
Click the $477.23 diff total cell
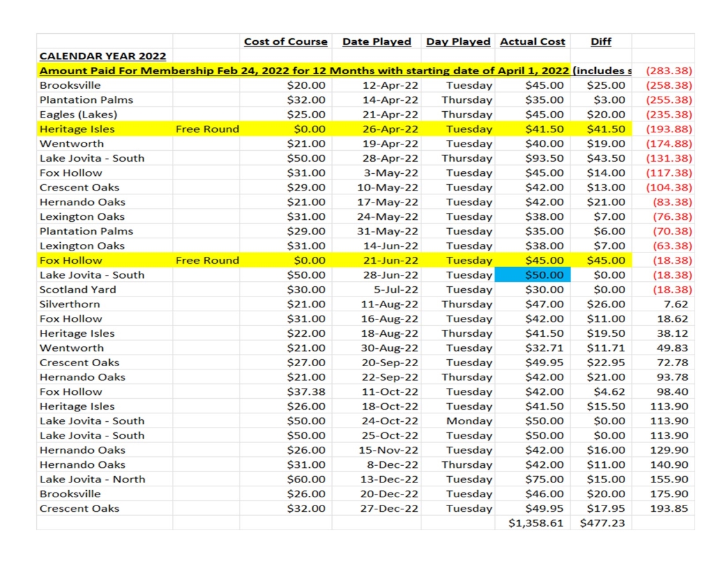602,523
